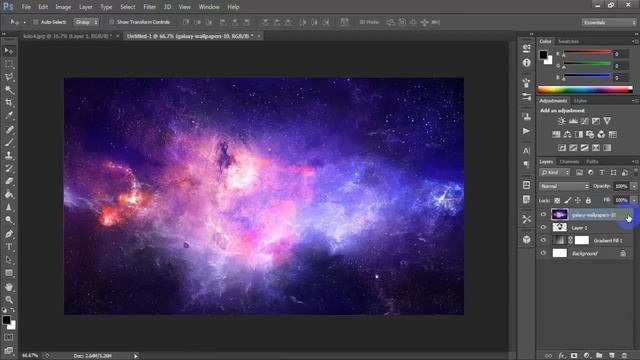The image size is (640, 360).
Task: Select the Pen tool
Action: click(9, 234)
